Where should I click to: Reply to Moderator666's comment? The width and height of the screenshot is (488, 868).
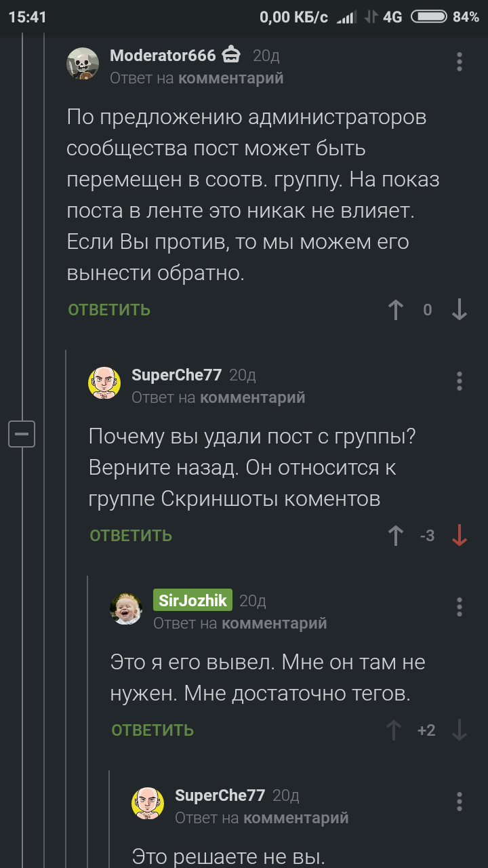tap(109, 310)
